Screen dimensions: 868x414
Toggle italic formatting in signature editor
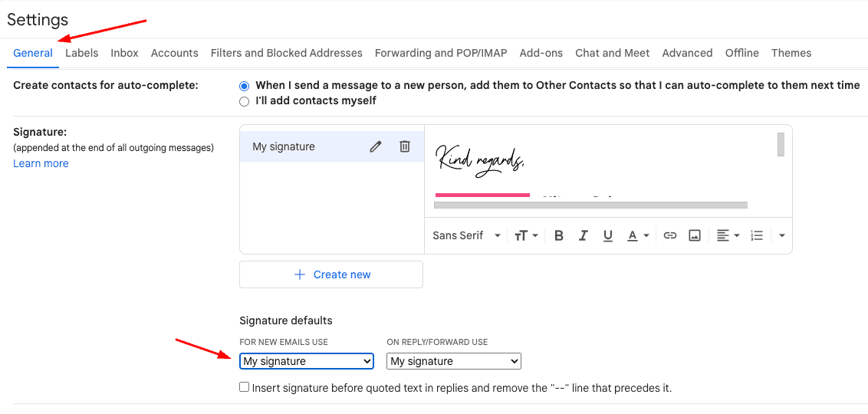[x=584, y=235]
